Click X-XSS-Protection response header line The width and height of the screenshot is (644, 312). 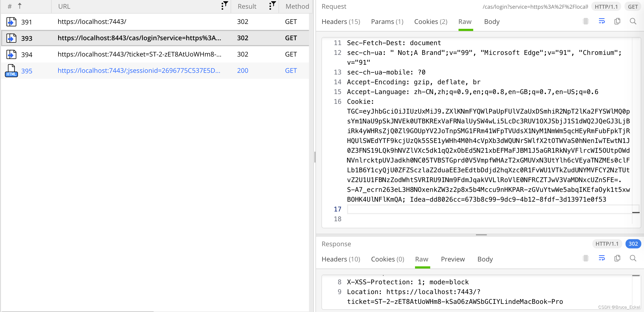(408, 282)
